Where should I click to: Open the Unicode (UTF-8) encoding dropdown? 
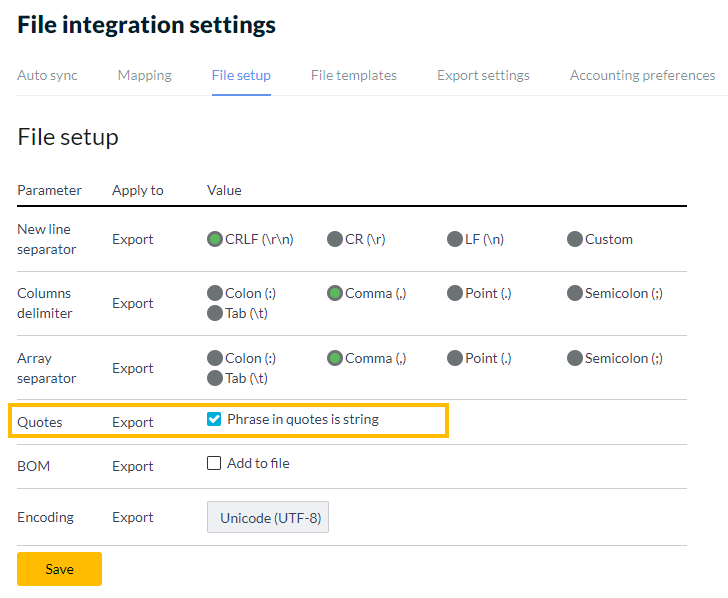(267, 517)
